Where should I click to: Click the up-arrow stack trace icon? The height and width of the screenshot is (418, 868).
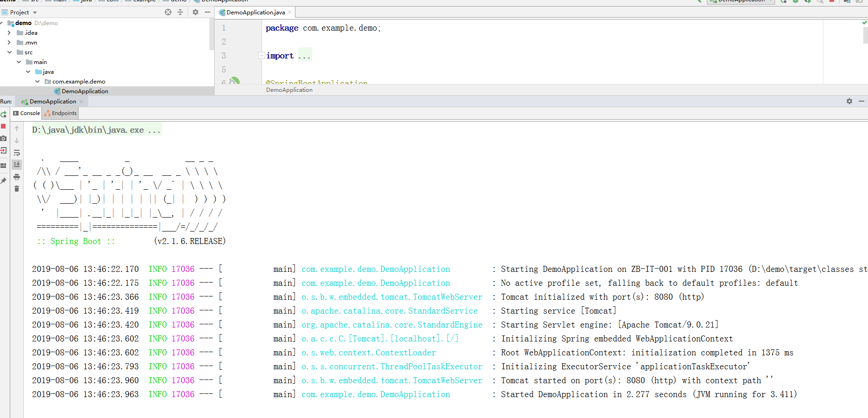[x=17, y=129]
